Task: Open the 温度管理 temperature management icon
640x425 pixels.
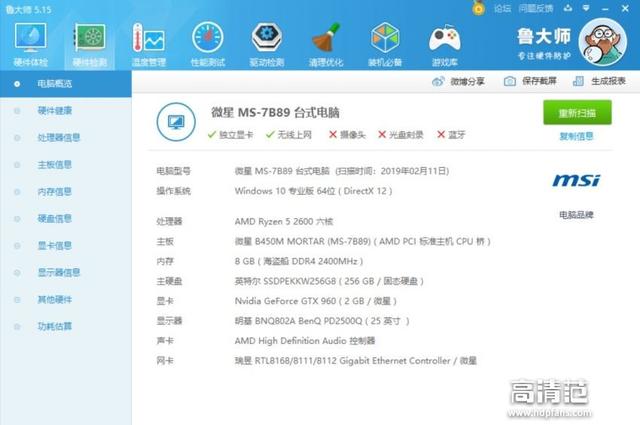Action: 149,45
